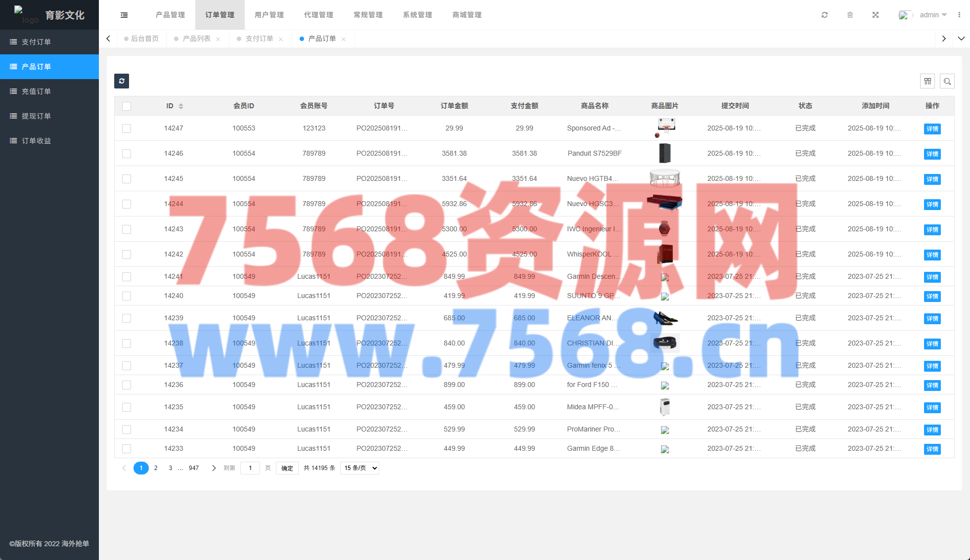The image size is (970, 560).
Task: Tick the checkbox for order 14247
Action: click(127, 129)
